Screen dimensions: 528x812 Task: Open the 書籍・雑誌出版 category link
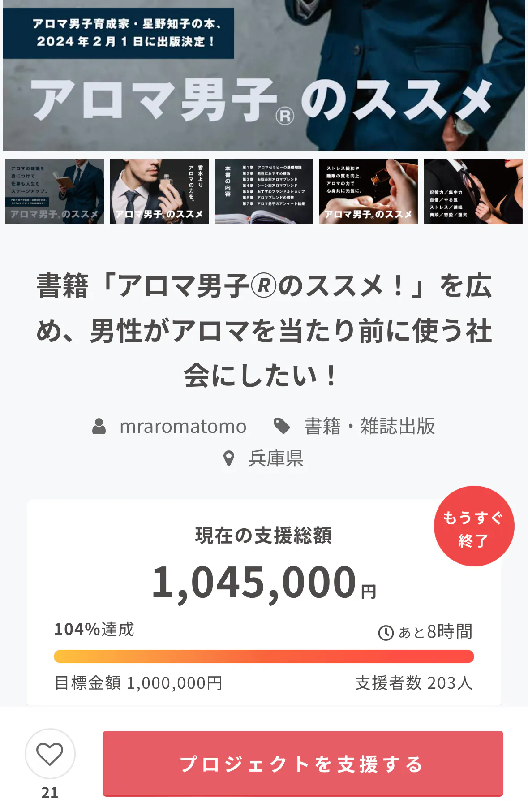369,426
